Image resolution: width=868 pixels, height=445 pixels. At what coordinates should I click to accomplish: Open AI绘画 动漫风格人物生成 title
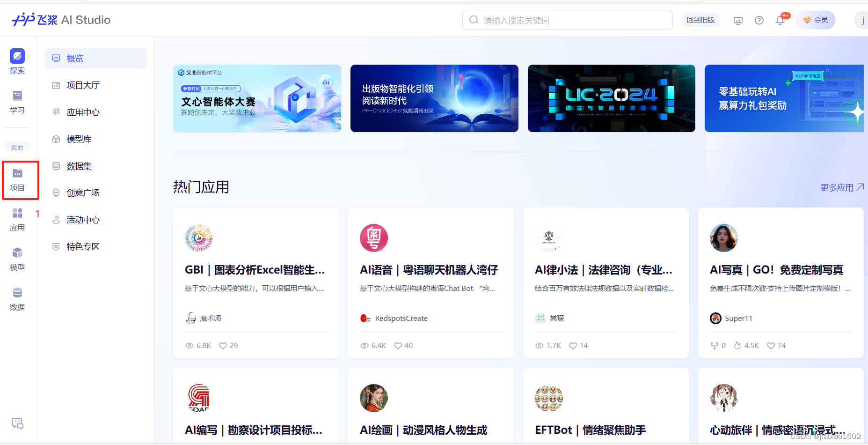pos(423,430)
